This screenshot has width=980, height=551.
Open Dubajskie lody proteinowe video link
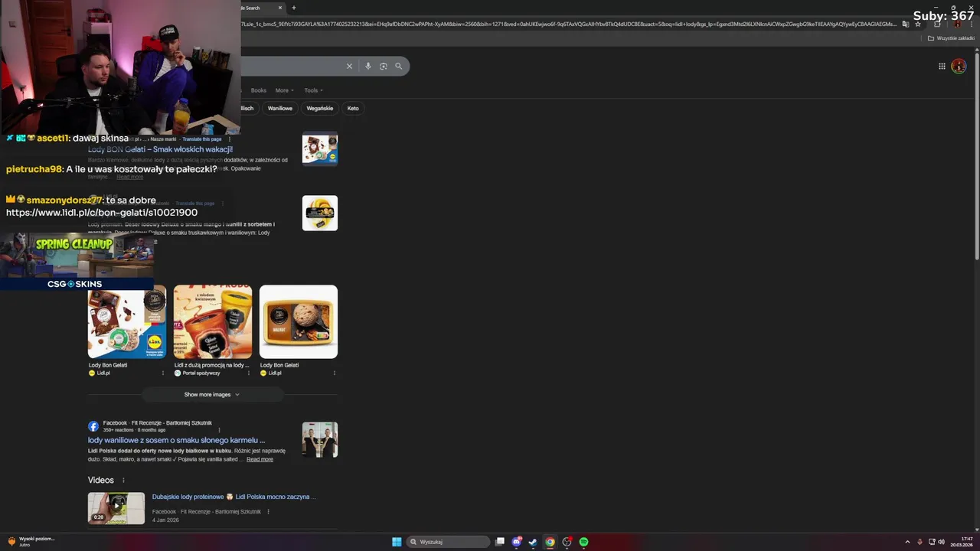(x=234, y=497)
